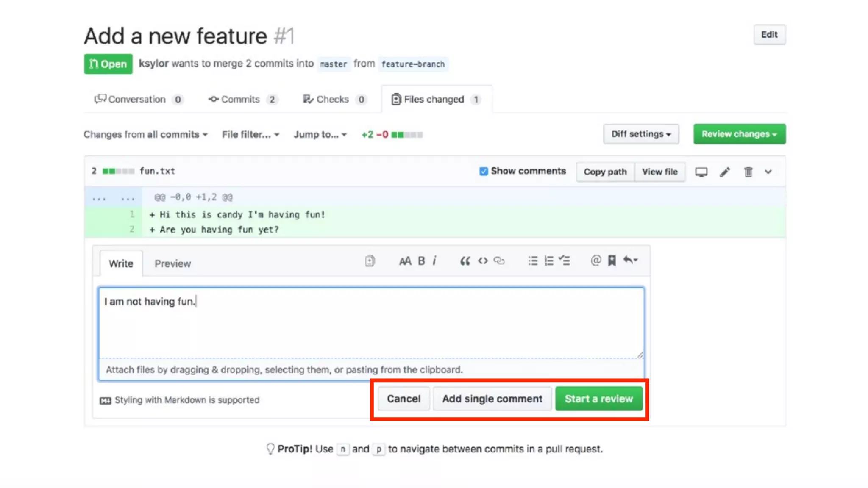Click the display rich diff monitor icon
868x488 pixels.
tap(701, 172)
